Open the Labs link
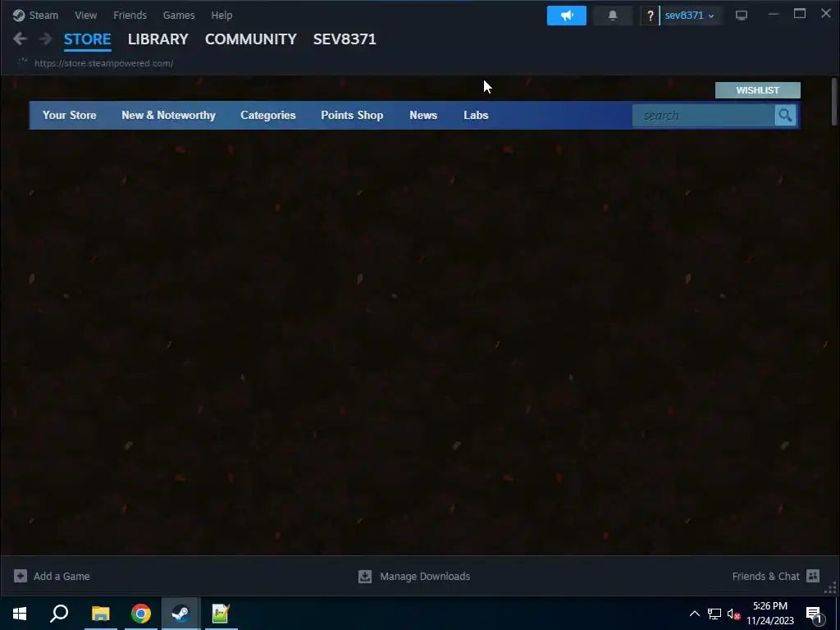Image resolution: width=840 pixels, height=630 pixels. [x=476, y=115]
